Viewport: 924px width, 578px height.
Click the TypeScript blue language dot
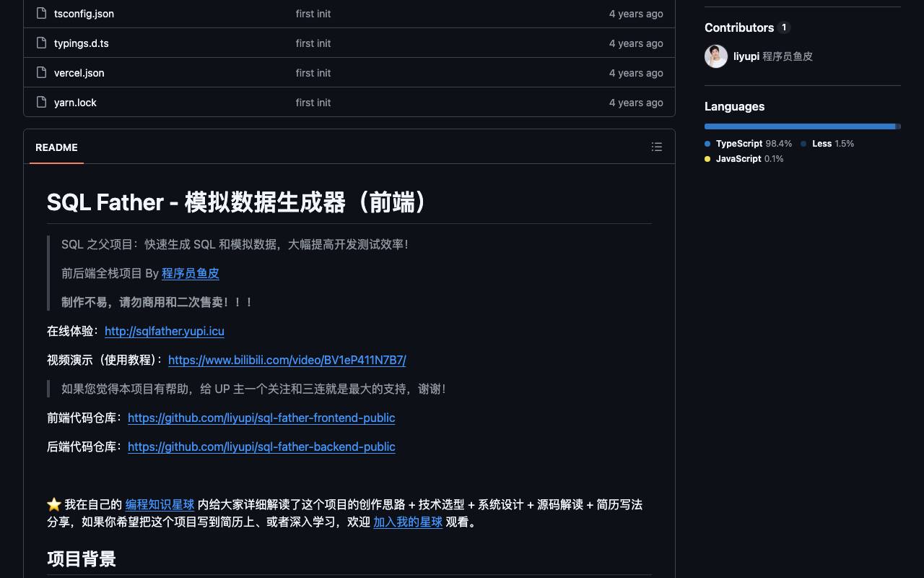(x=707, y=144)
